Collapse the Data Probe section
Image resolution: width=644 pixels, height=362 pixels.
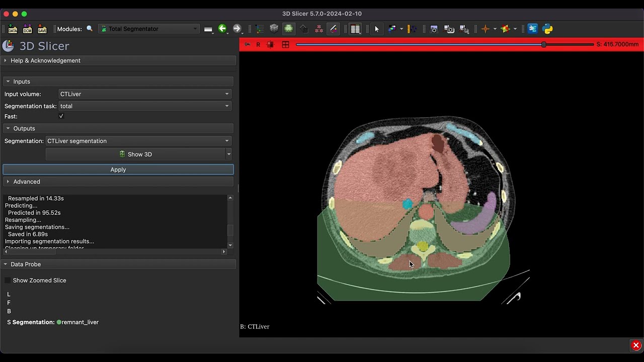(119, 264)
